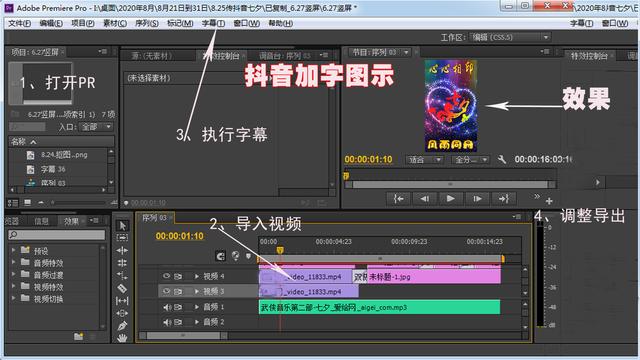Open the Effects panel flyout menu
The height and width of the screenshot is (360, 640).
pos(94,220)
